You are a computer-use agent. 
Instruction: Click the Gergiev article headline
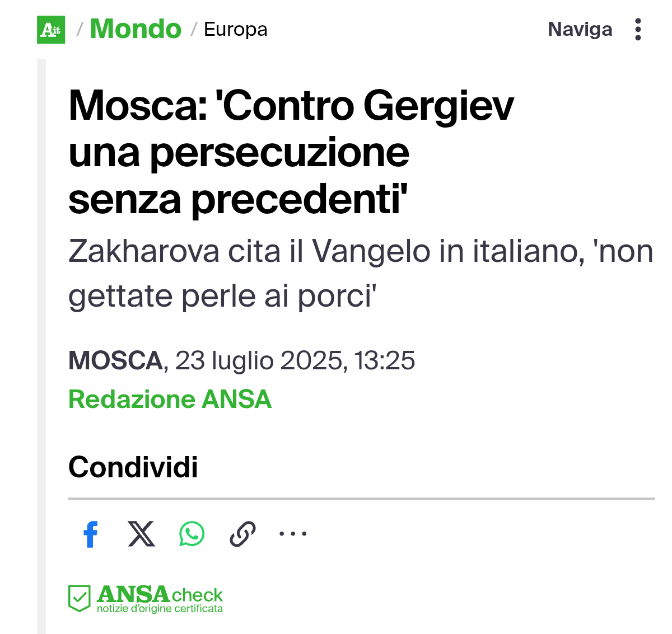click(291, 152)
